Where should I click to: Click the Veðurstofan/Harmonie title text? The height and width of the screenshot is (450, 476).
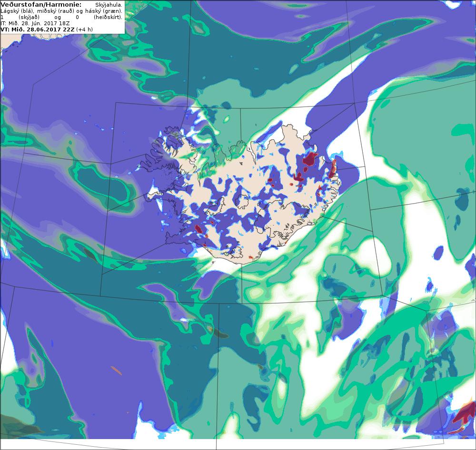tap(41, 5)
